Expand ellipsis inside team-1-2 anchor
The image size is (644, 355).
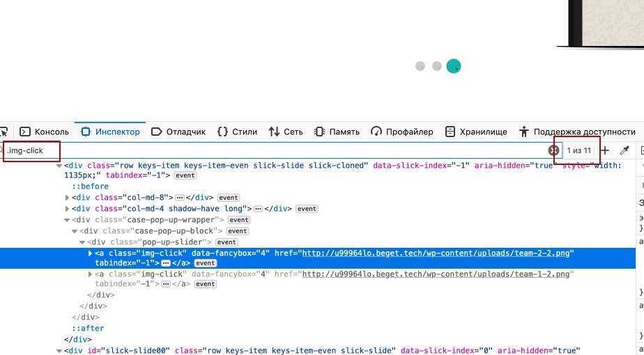pos(166,284)
